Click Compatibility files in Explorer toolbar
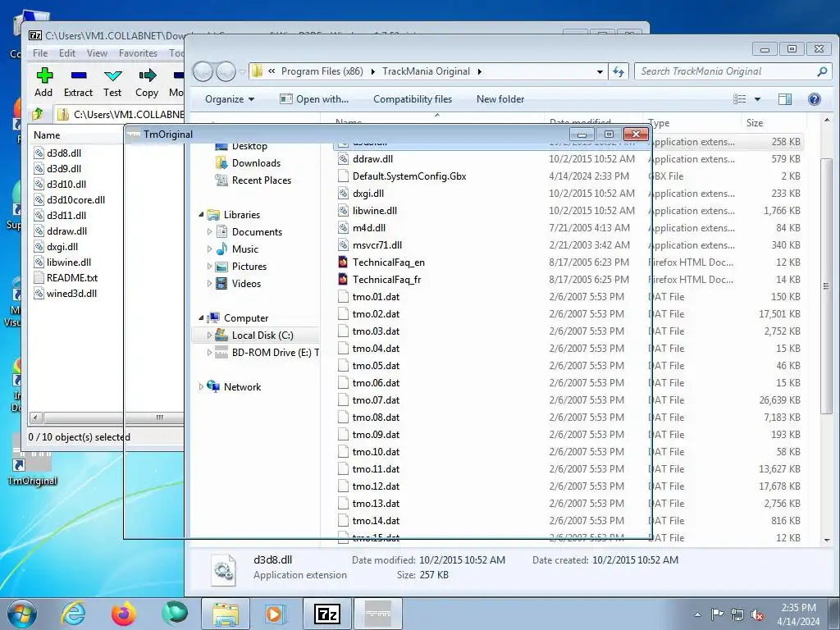This screenshot has height=630, width=840. (x=413, y=99)
